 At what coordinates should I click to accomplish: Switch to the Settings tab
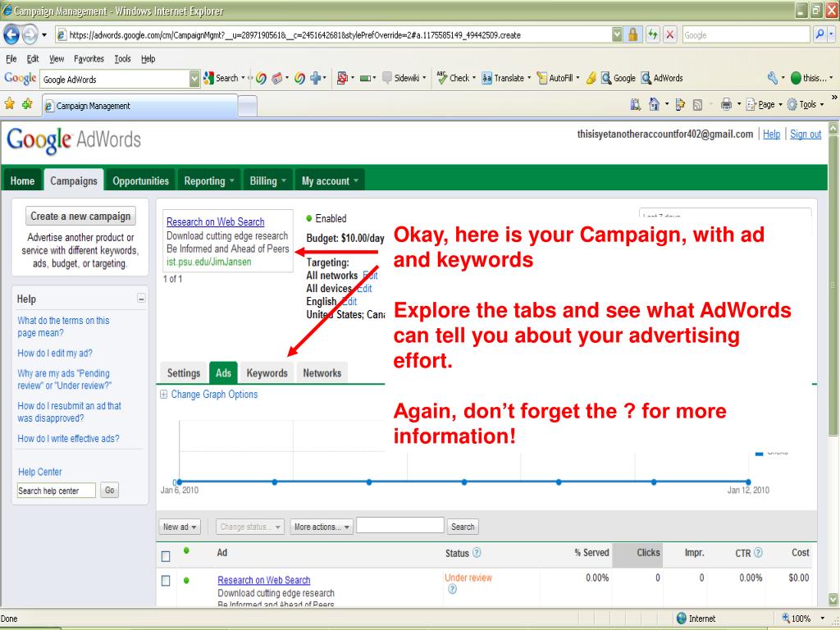coord(184,373)
